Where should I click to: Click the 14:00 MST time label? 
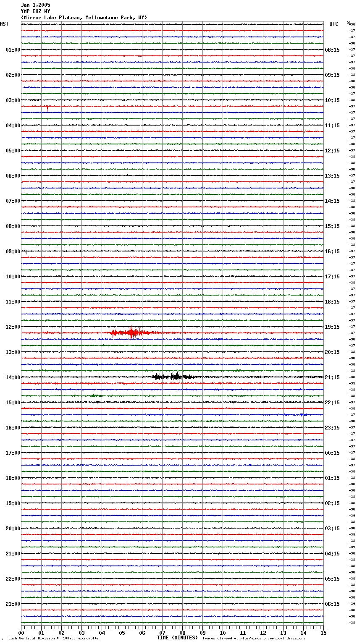click(13, 377)
